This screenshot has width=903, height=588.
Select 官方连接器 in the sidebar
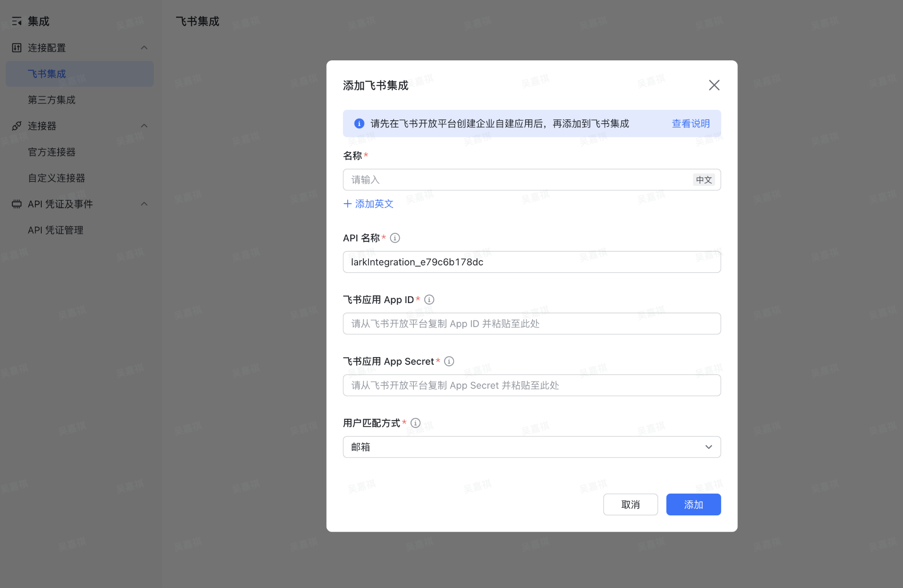pyautogui.click(x=52, y=152)
